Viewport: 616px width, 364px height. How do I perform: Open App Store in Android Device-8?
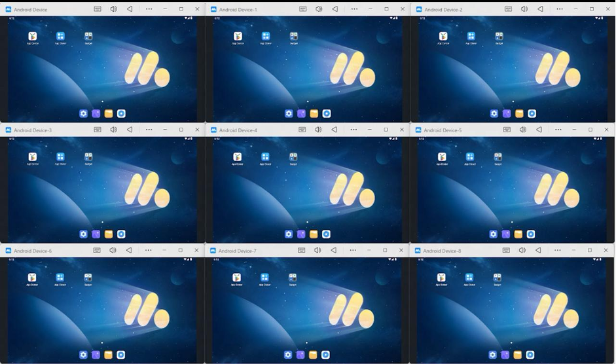pyautogui.click(x=469, y=278)
